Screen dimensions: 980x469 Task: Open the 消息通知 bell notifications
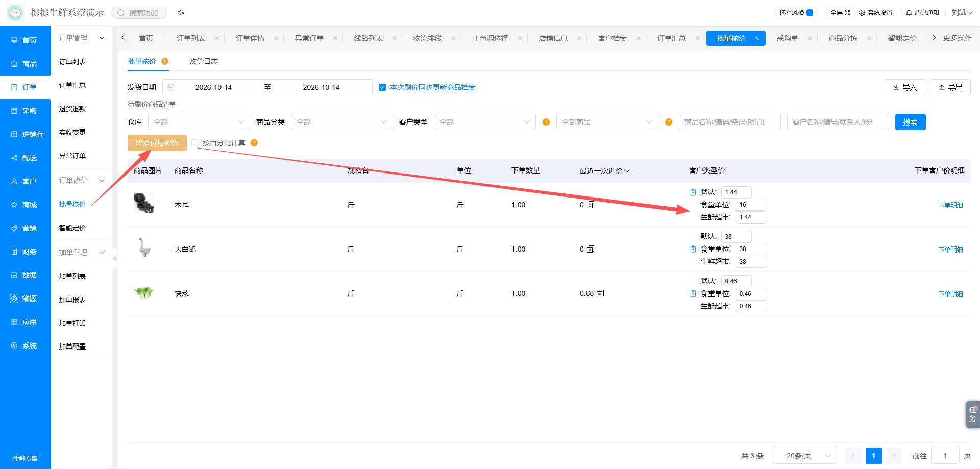tap(922, 13)
